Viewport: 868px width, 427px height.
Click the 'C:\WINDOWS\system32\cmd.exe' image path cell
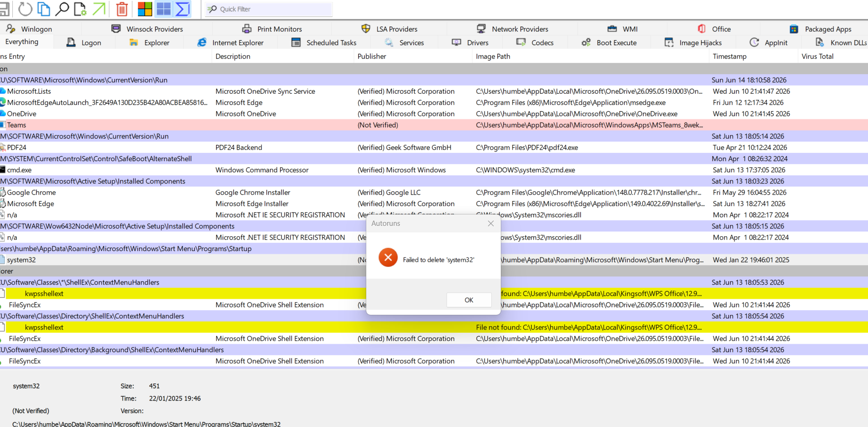[x=525, y=170]
